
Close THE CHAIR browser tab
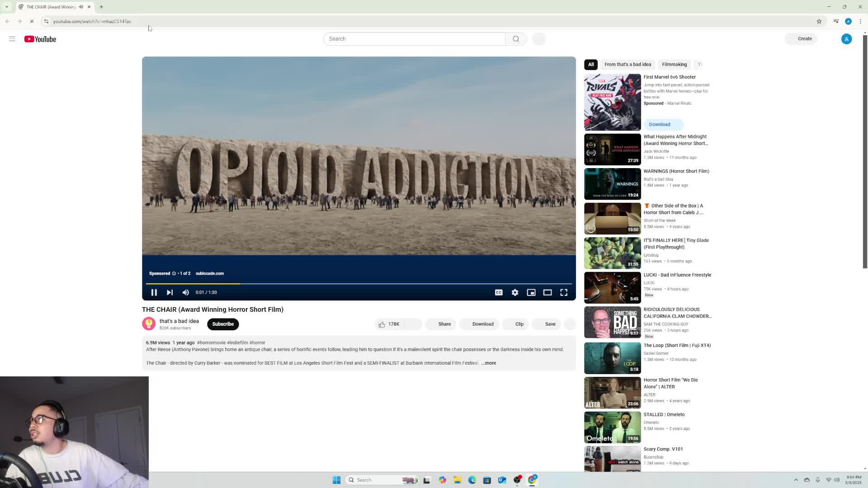[89, 7]
